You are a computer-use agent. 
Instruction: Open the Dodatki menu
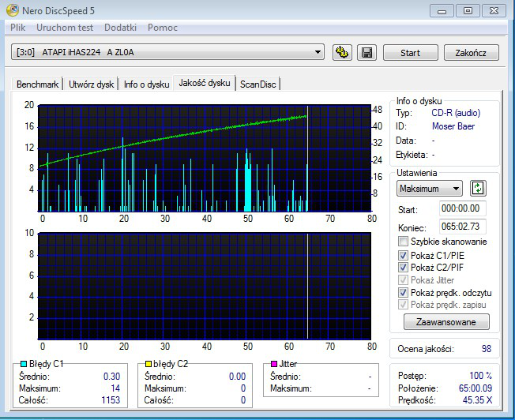(x=120, y=28)
